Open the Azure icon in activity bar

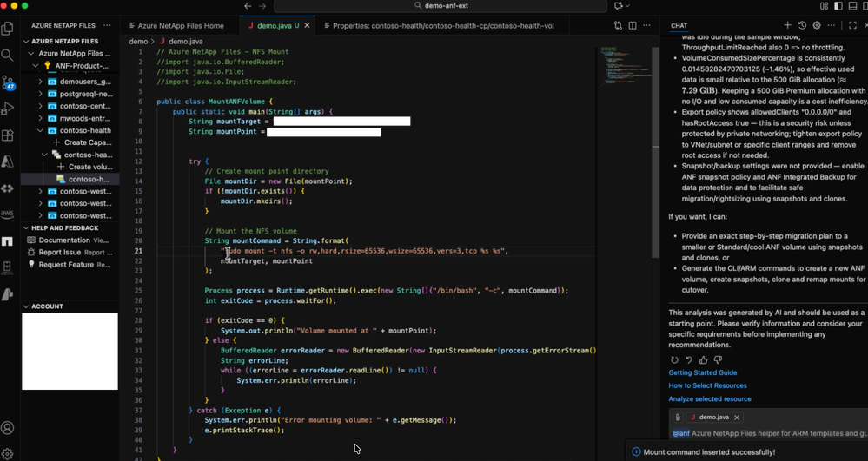(8, 161)
